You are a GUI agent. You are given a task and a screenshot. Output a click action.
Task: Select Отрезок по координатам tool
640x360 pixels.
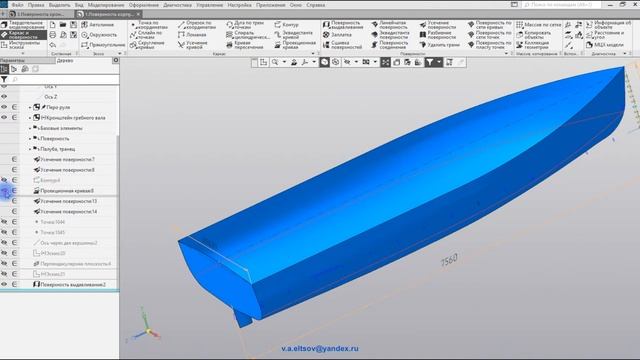[x=197, y=25]
